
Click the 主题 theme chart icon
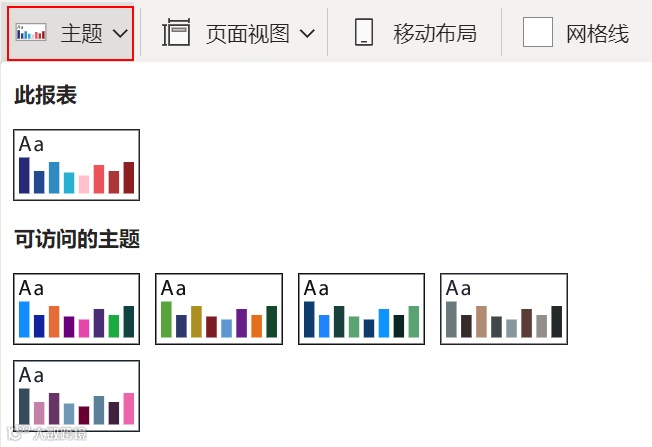pyautogui.click(x=31, y=33)
